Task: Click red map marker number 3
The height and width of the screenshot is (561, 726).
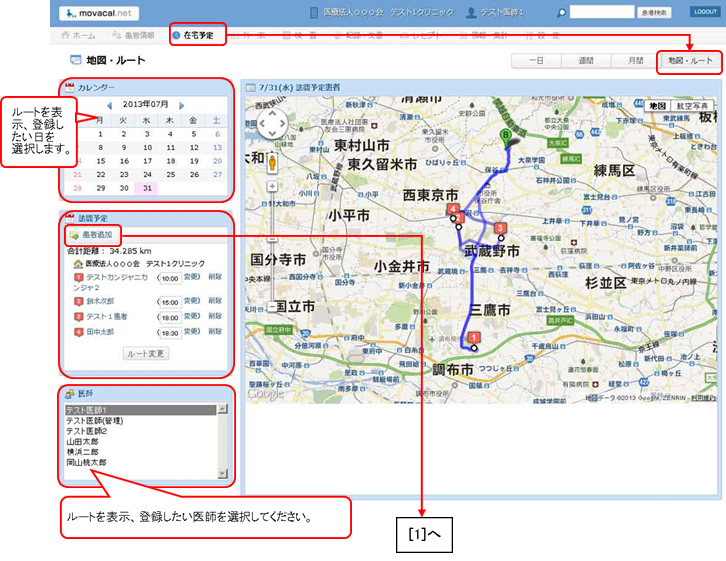Action: 501,227
